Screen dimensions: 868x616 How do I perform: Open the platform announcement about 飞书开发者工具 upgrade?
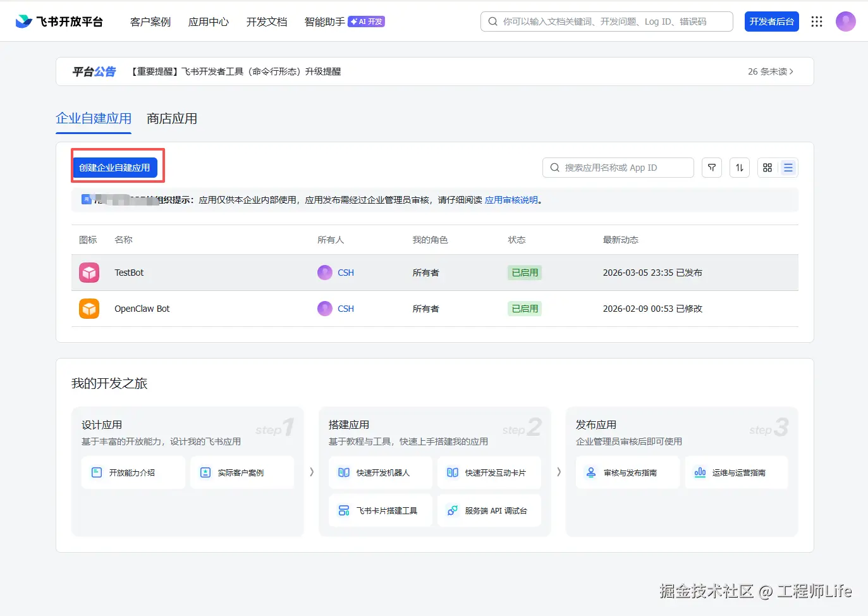[x=236, y=71]
